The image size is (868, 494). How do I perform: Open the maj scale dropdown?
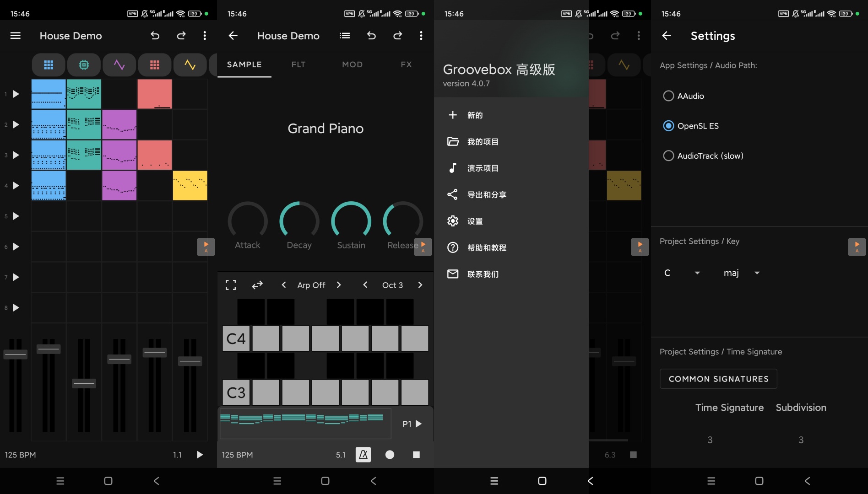point(740,273)
